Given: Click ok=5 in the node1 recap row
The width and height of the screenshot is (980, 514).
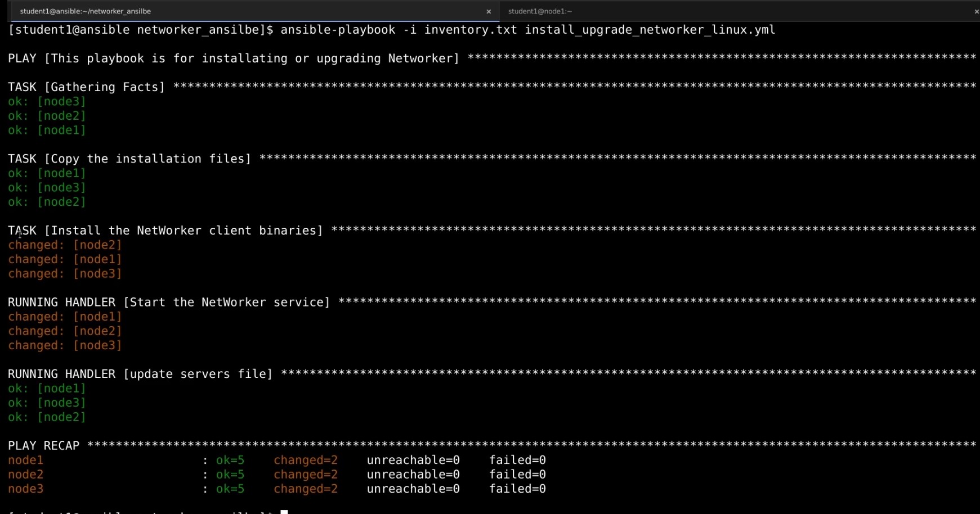Looking at the screenshot, I should click(x=230, y=460).
